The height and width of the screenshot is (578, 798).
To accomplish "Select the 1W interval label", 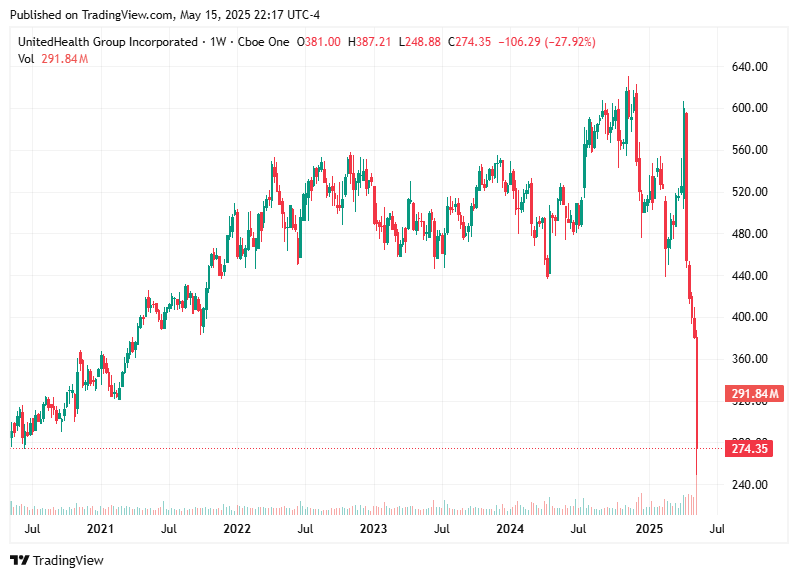I will (x=218, y=42).
